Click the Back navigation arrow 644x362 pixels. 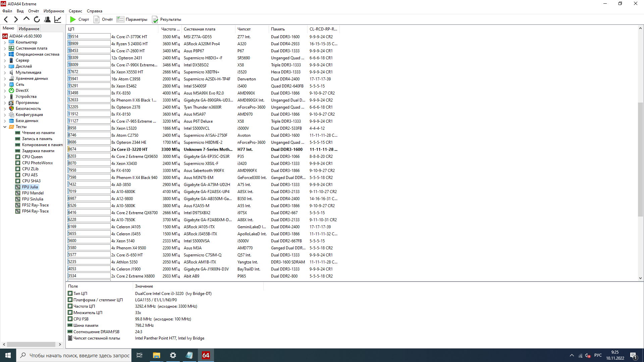(6, 19)
